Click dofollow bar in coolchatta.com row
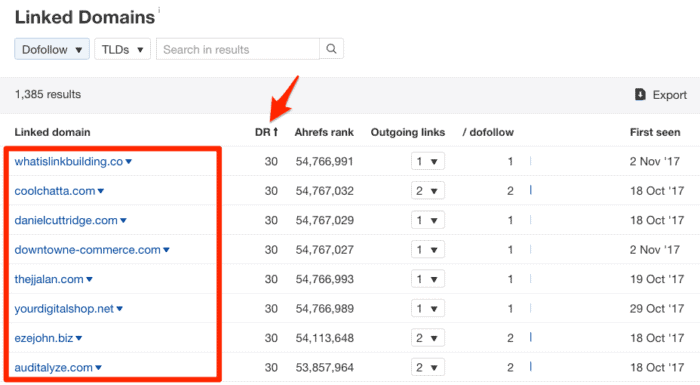The width and height of the screenshot is (700, 385). click(x=530, y=190)
